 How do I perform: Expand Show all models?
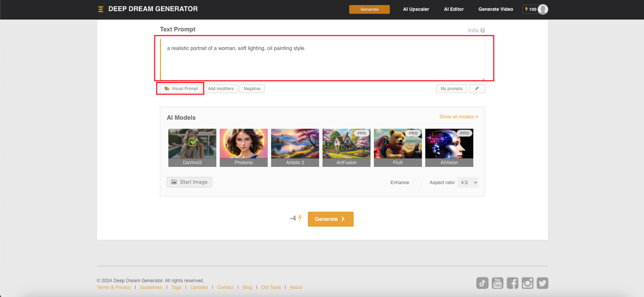pyautogui.click(x=458, y=117)
